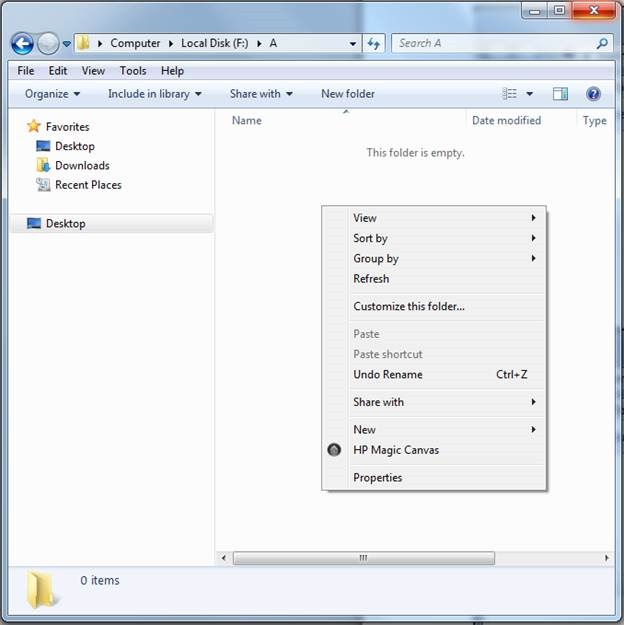
Task: Open View submenu in context menu
Action: [x=434, y=218]
